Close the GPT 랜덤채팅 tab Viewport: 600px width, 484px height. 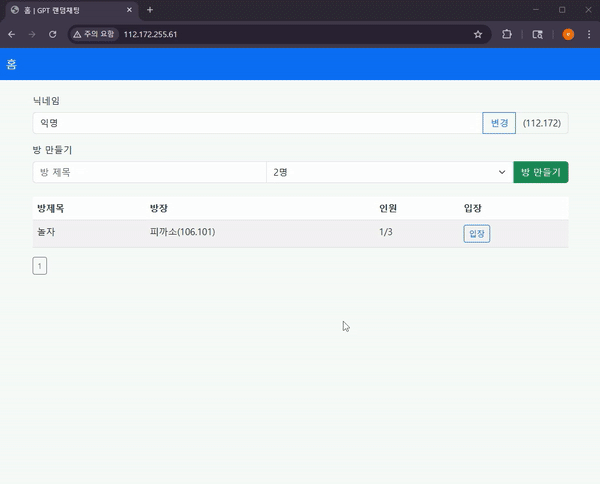coord(129,10)
